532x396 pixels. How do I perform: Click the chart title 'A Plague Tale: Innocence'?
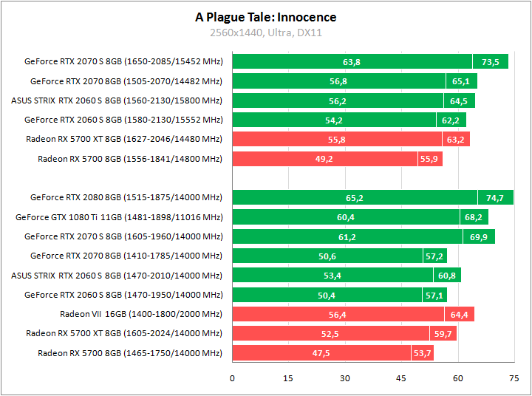point(265,17)
